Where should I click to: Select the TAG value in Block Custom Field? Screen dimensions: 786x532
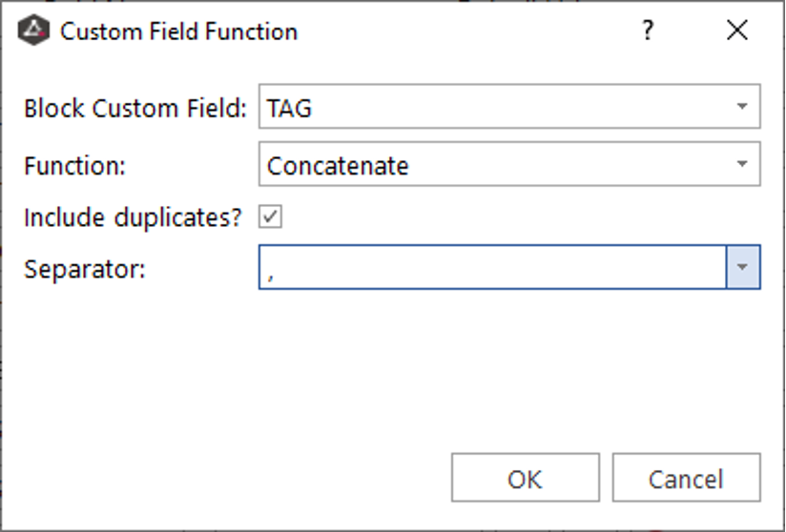tap(290, 108)
